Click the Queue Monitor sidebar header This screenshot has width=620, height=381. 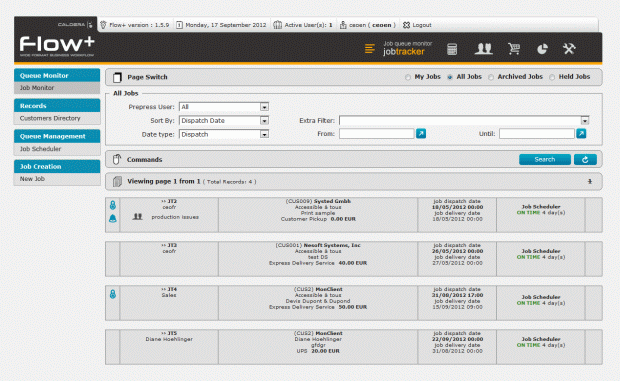coord(57,75)
